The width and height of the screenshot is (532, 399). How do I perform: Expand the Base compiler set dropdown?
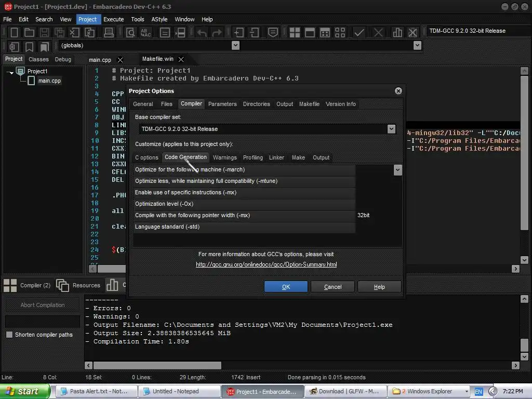[x=391, y=129]
